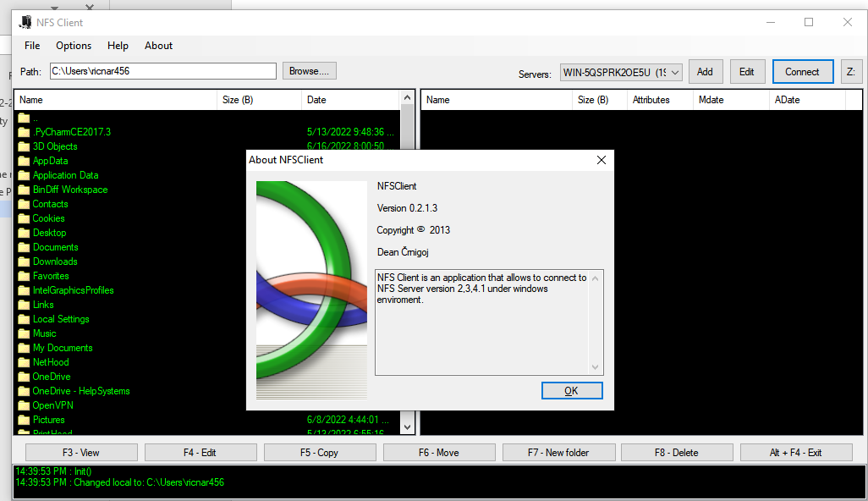The height and width of the screenshot is (501, 868).
Task: Click the Edit server button
Action: [747, 71]
